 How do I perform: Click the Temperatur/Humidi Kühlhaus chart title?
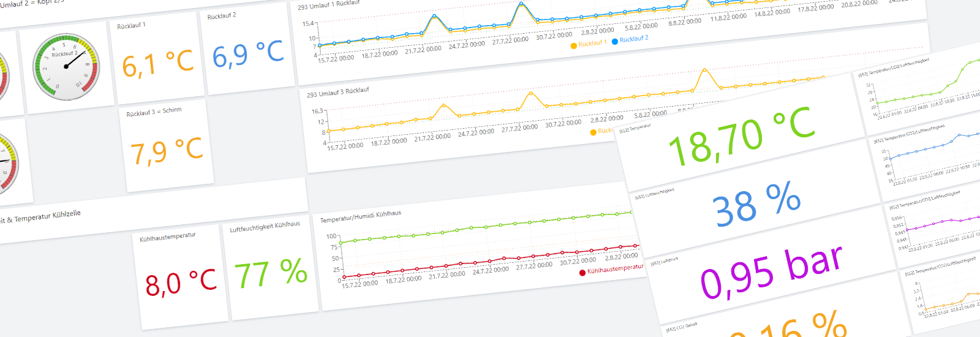pyautogui.click(x=361, y=216)
